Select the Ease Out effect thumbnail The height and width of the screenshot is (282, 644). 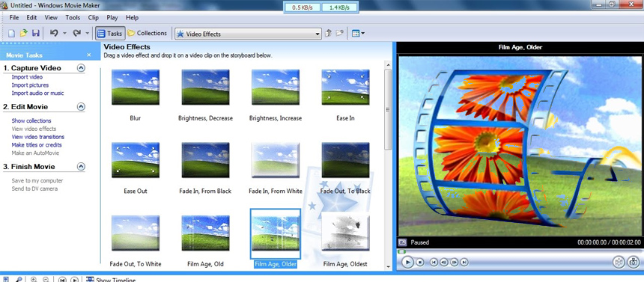135,160
